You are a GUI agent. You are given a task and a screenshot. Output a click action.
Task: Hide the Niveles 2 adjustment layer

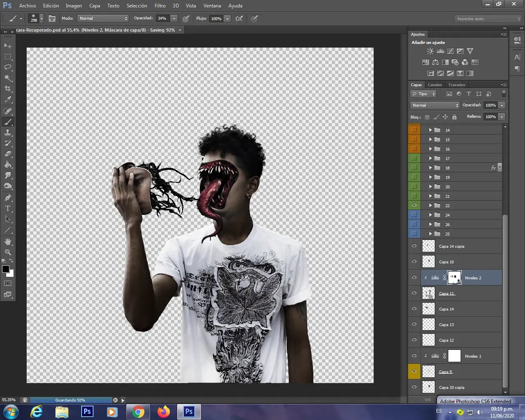point(414,278)
